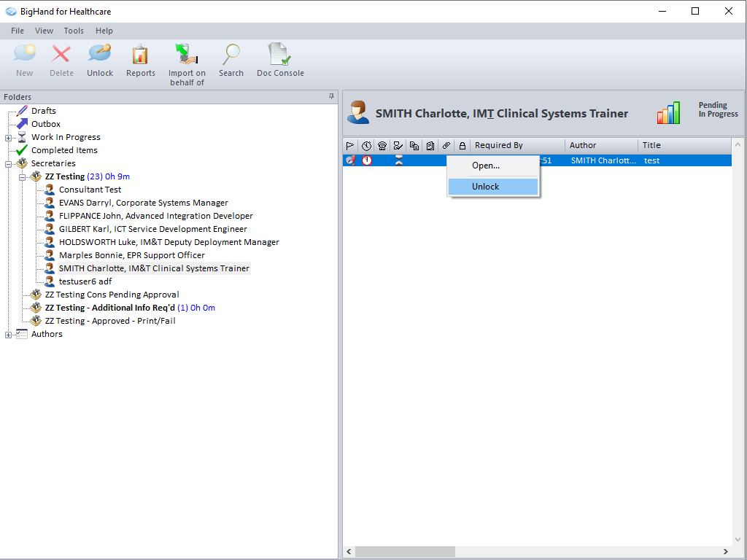The width and height of the screenshot is (747, 560).
Task: Collapse the ZZ Testing group
Action: [22, 177]
